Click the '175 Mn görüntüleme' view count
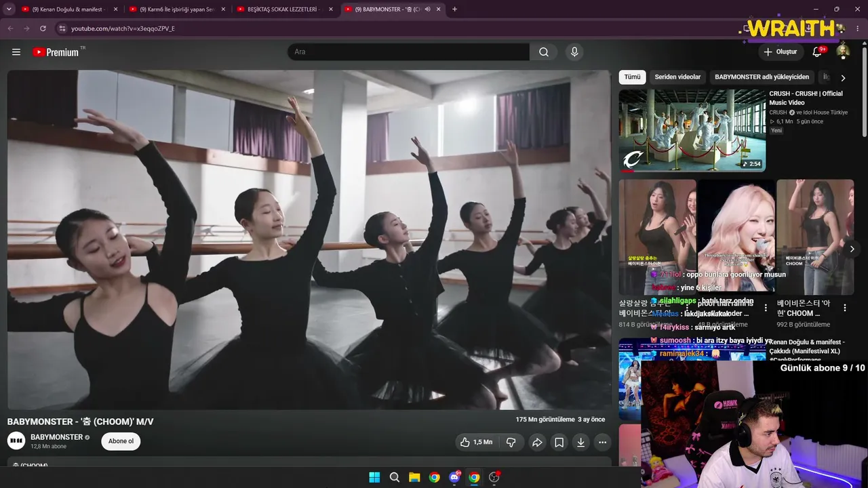868x488 pixels. [545, 420]
